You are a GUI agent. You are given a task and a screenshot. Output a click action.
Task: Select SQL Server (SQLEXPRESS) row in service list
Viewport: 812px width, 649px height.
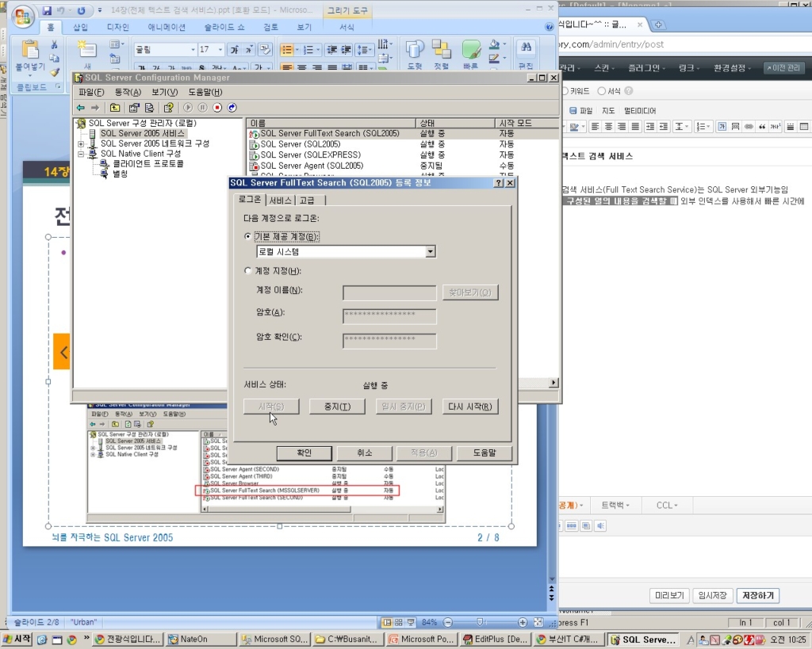[x=310, y=155]
